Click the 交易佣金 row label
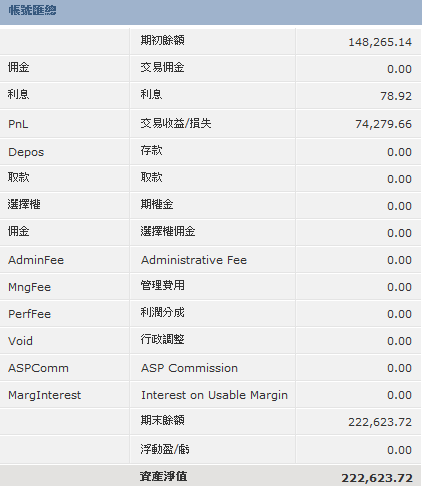The image size is (422, 488). click(162, 68)
